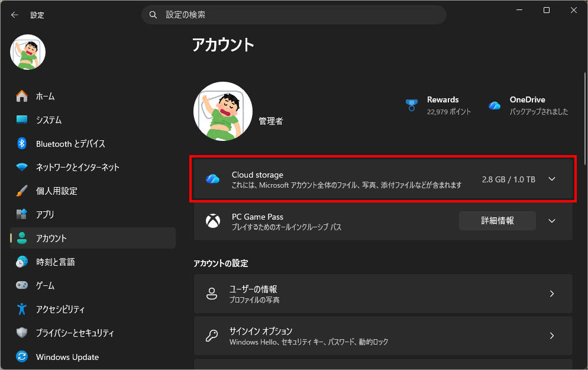Open ユーザーの情報 settings page

[383, 294]
